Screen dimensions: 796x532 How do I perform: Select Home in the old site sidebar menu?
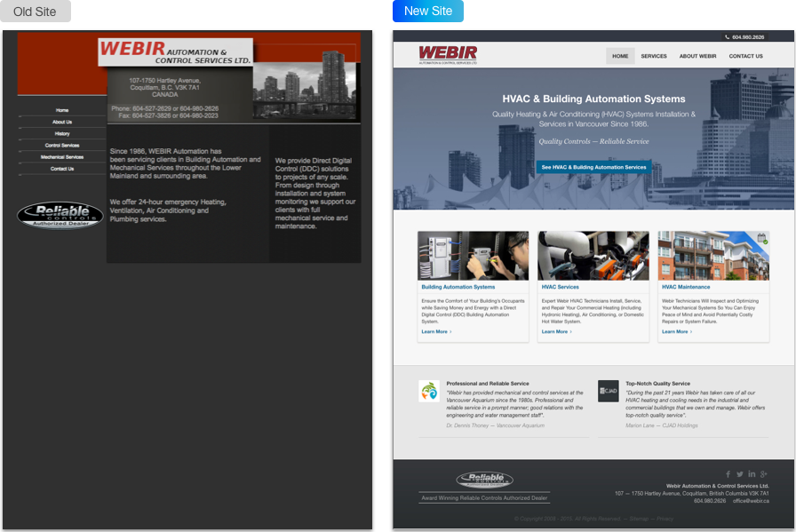coord(62,110)
